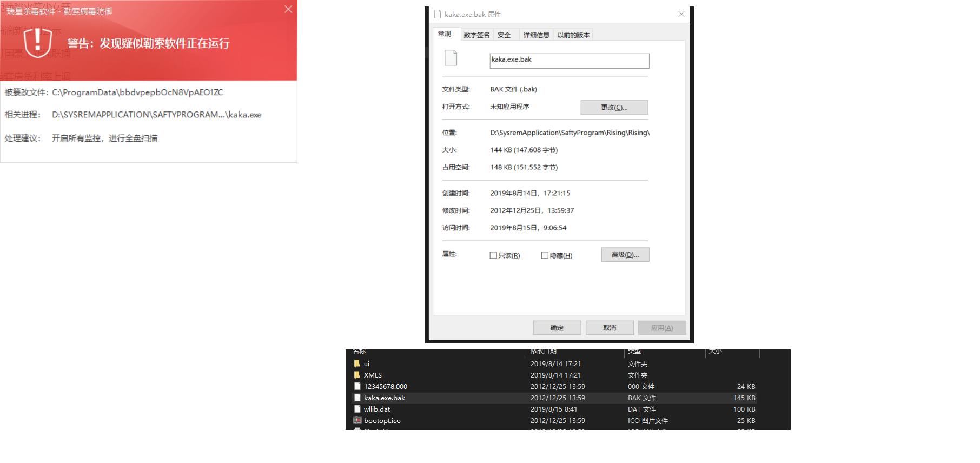
Task: Click the file type value BAK 文件 (.bak)
Action: pyautogui.click(x=514, y=89)
